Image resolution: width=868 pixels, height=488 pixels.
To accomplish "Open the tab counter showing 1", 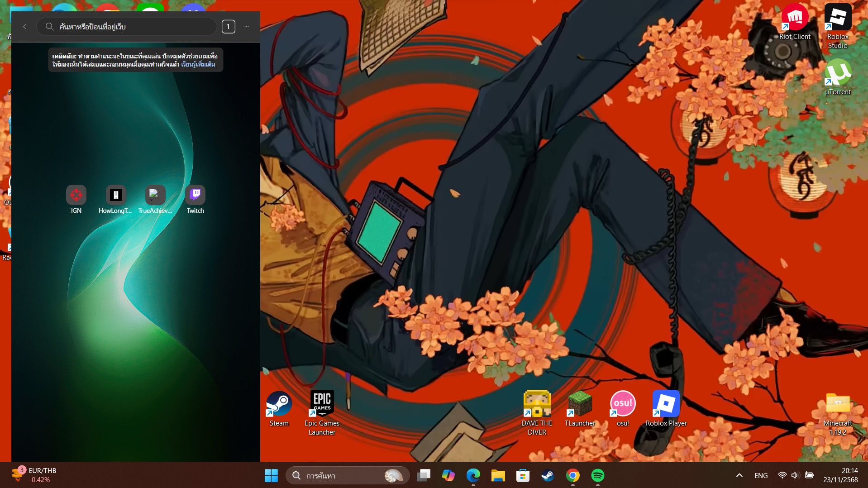I will click(228, 27).
